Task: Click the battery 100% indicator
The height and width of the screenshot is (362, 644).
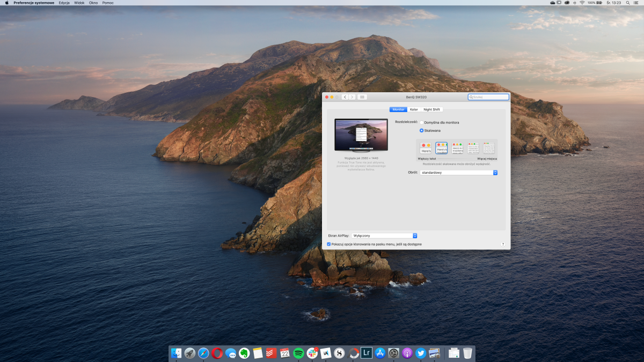Action: point(595,3)
